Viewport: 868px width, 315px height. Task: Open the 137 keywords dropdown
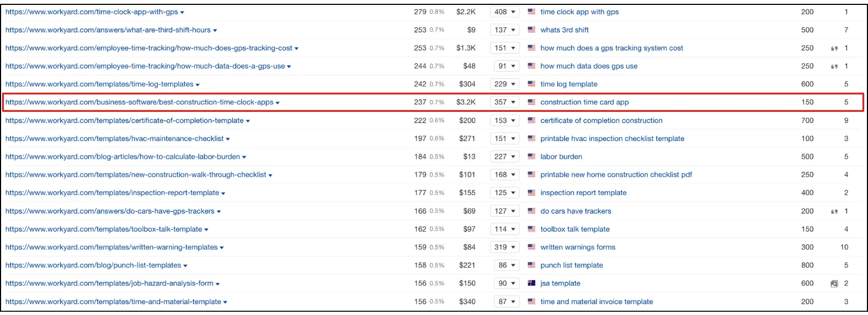tap(505, 30)
